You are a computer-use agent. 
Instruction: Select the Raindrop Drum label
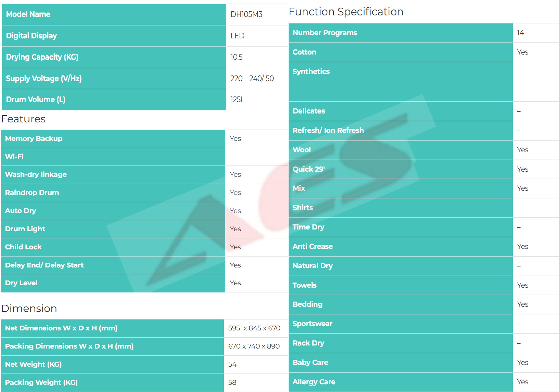[32, 193]
